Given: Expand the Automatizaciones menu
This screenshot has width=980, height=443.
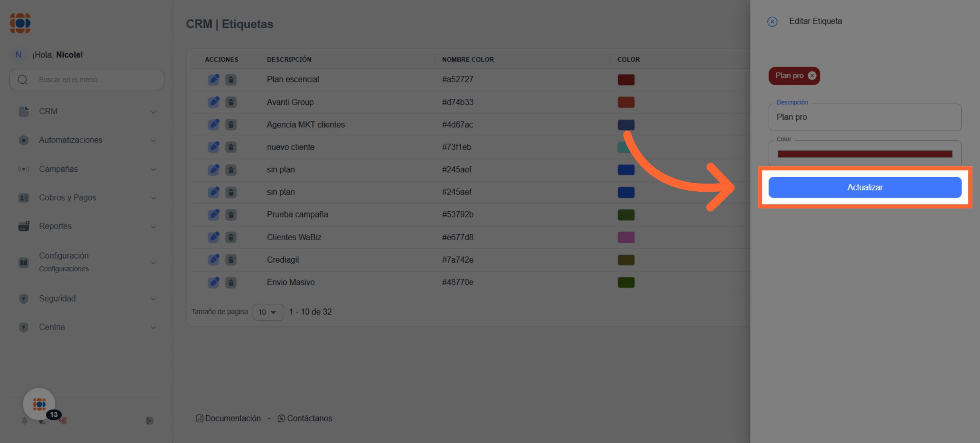Looking at the screenshot, I should click(x=87, y=140).
